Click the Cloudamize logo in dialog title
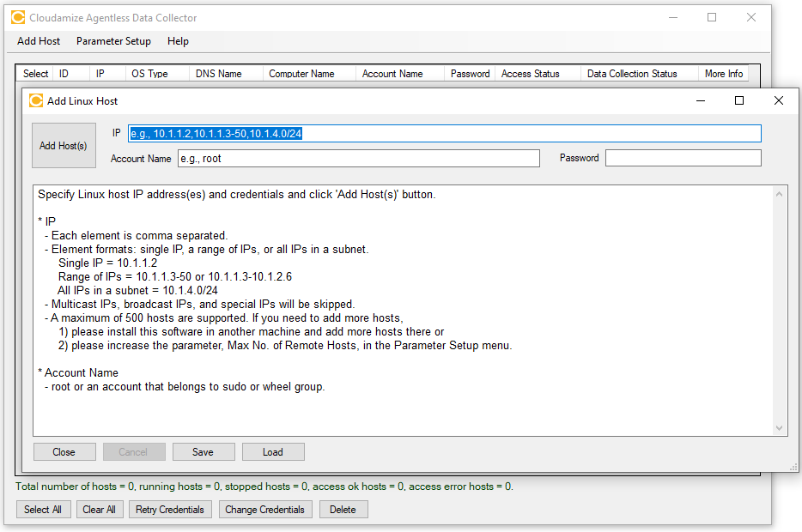 pos(36,100)
